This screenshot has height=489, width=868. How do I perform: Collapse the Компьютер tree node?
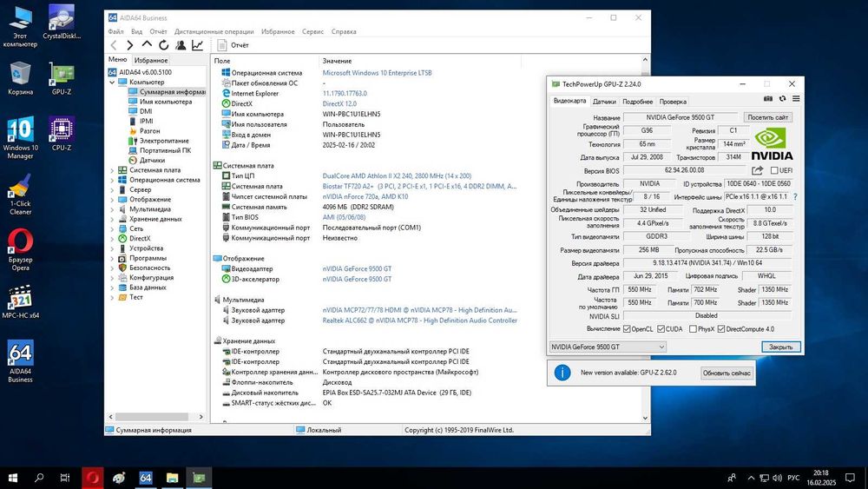coord(112,83)
